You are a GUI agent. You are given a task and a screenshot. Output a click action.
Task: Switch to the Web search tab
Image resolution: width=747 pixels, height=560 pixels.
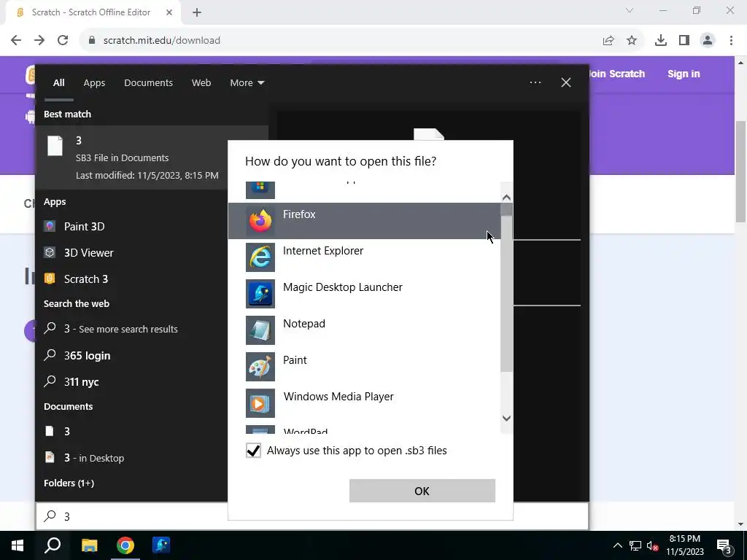201,83
